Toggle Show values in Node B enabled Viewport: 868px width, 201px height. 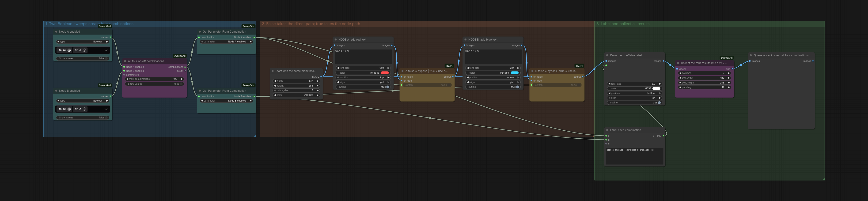(x=83, y=118)
